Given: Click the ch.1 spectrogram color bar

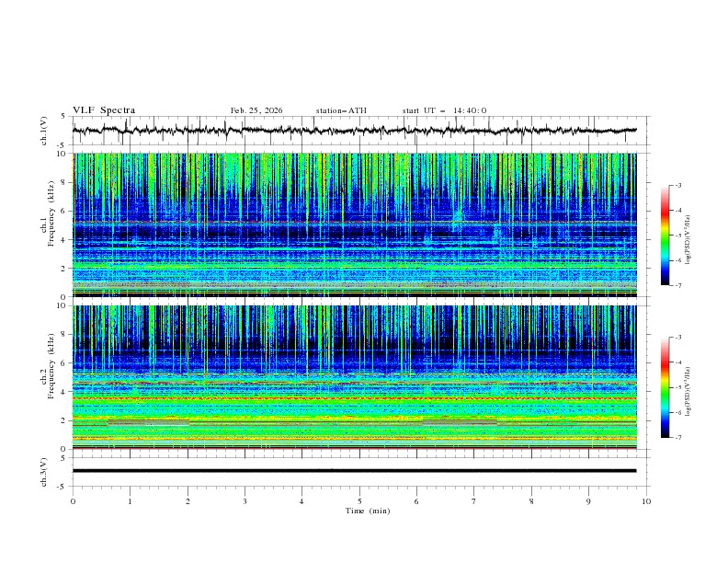Looking at the screenshot, I should point(665,236).
